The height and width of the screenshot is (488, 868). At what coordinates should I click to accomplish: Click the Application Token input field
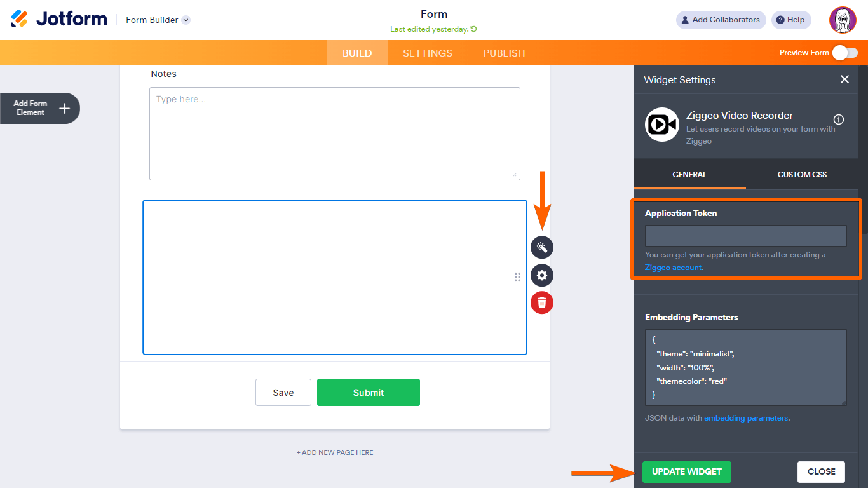pyautogui.click(x=746, y=236)
